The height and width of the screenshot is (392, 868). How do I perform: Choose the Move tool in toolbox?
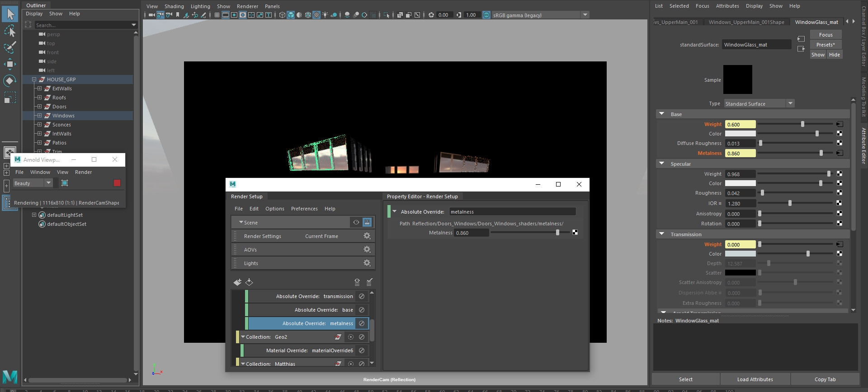10,64
